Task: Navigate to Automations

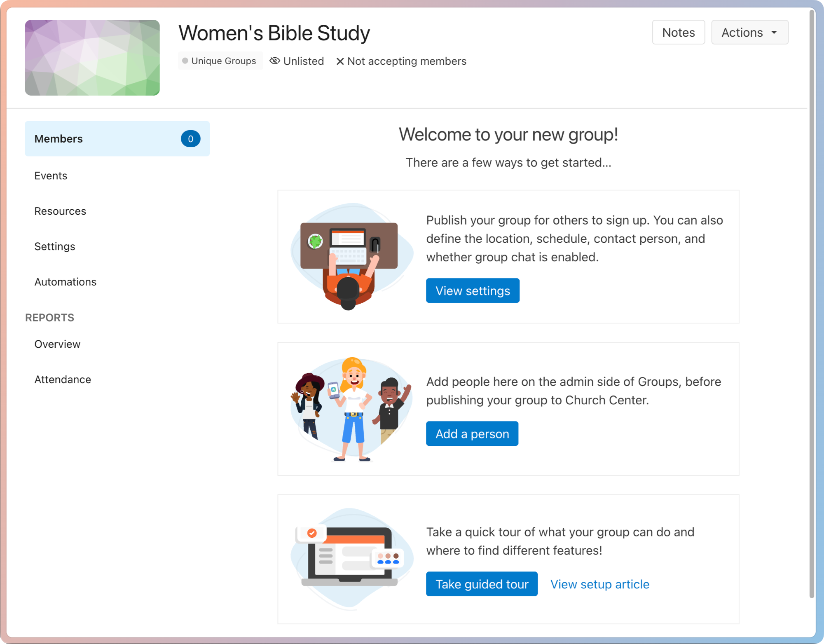Action: (66, 282)
